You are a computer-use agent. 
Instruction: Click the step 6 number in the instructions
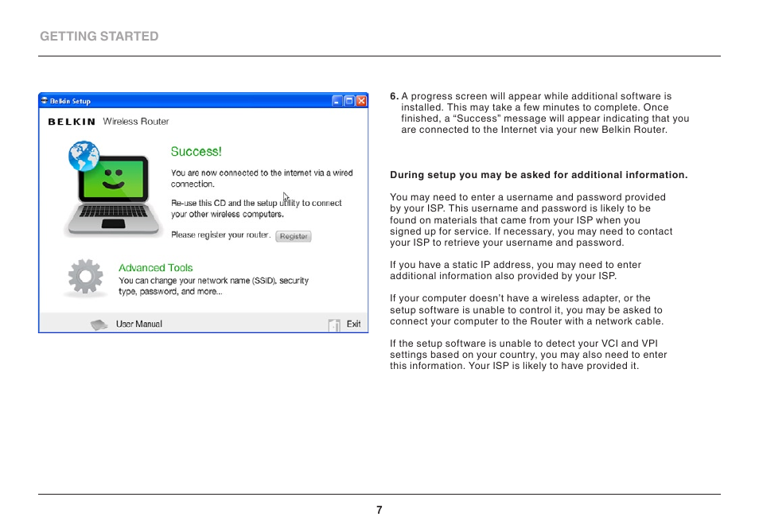tap(394, 95)
